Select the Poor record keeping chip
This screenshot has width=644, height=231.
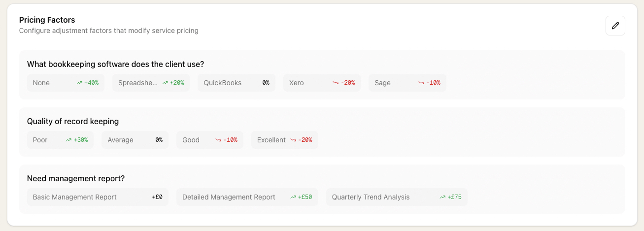[x=60, y=140]
